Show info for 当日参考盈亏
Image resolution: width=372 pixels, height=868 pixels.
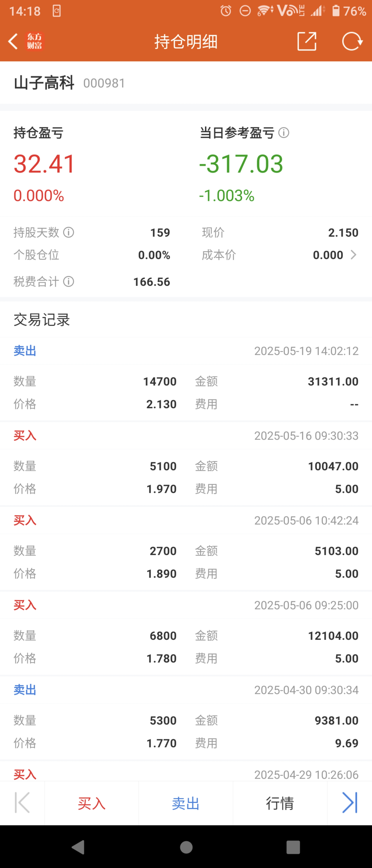coord(284,133)
